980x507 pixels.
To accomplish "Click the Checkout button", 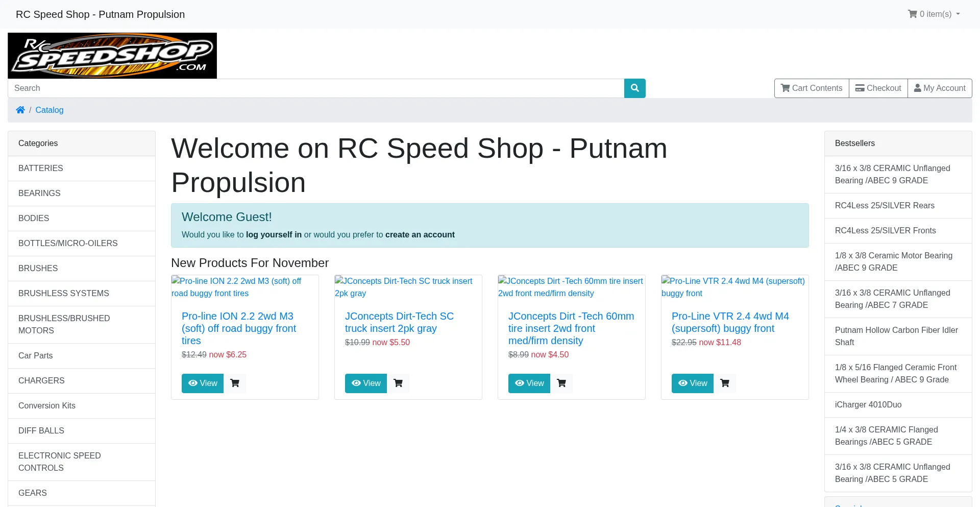I will pyautogui.click(x=878, y=88).
